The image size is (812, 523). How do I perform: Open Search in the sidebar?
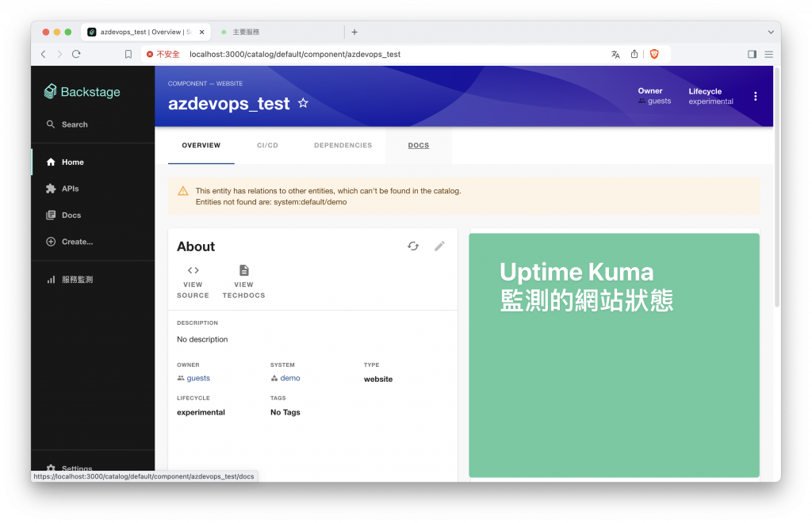67,124
